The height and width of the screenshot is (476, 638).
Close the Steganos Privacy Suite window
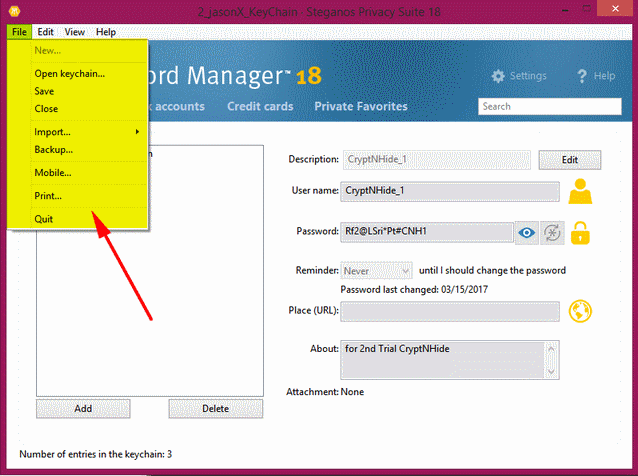pyautogui.click(x=615, y=9)
